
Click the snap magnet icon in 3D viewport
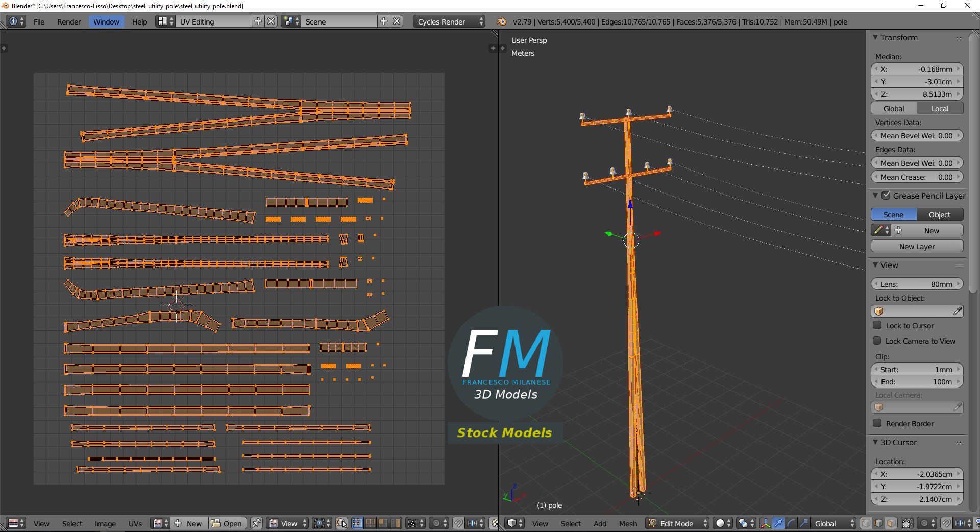946,523
